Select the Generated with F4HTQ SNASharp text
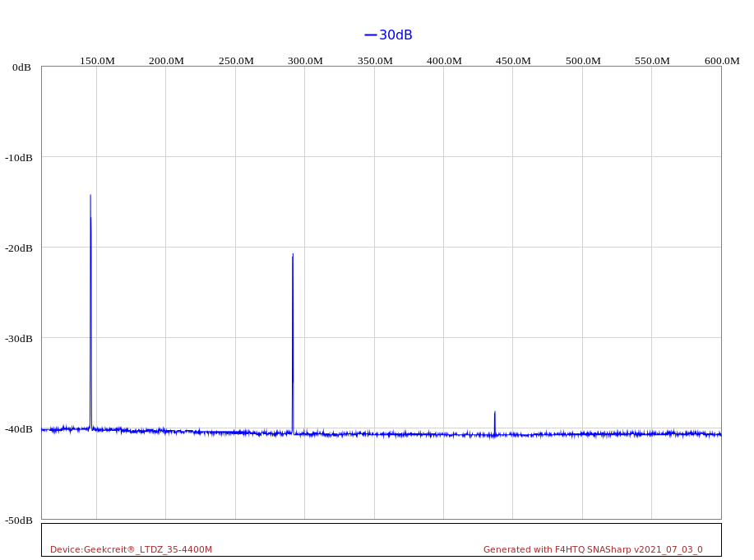Screen dimensions: 754x560 (x=593, y=549)
